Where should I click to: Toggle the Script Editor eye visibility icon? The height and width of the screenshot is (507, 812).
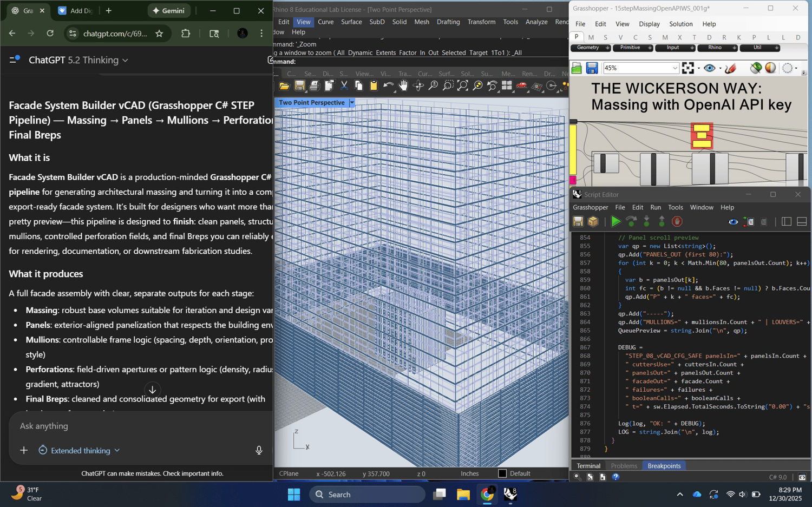(x=733, y=221)
